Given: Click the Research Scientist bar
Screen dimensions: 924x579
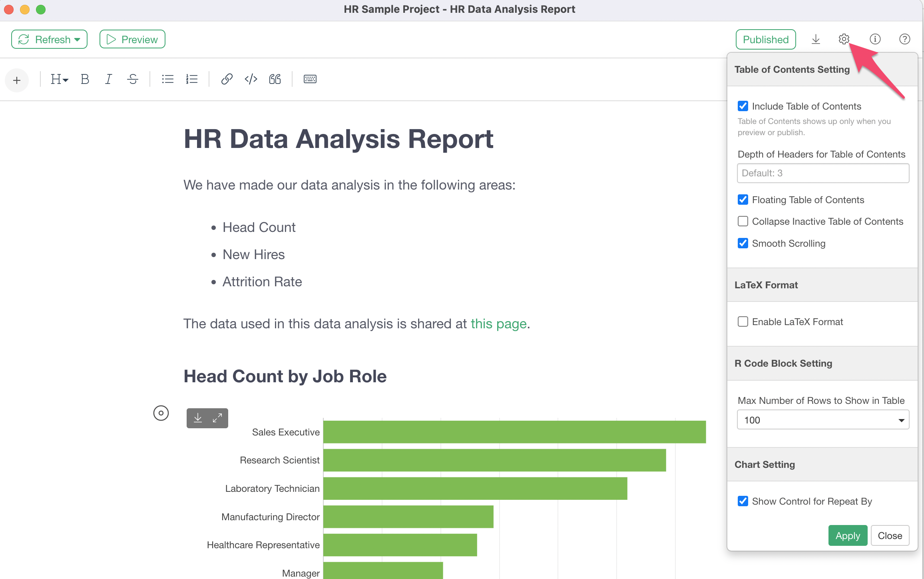Looking at the screenshot, I should tap(494, 460).
